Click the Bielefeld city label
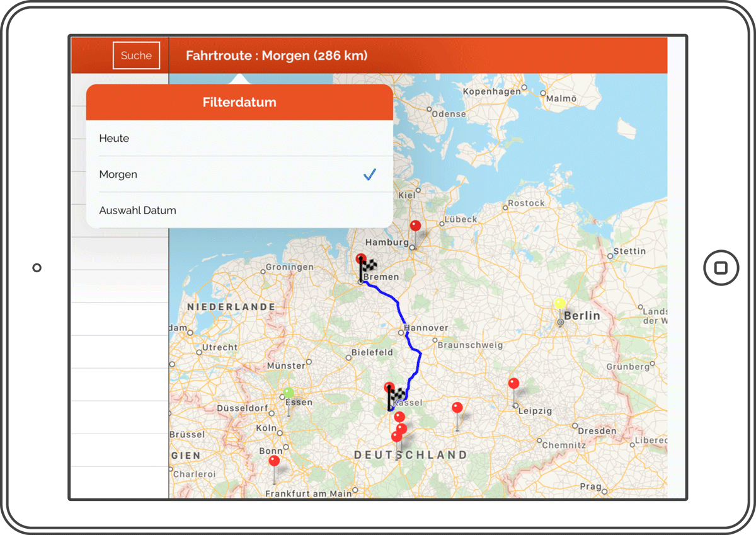This screenshot has width=756, height=535. tap(372, 352)
